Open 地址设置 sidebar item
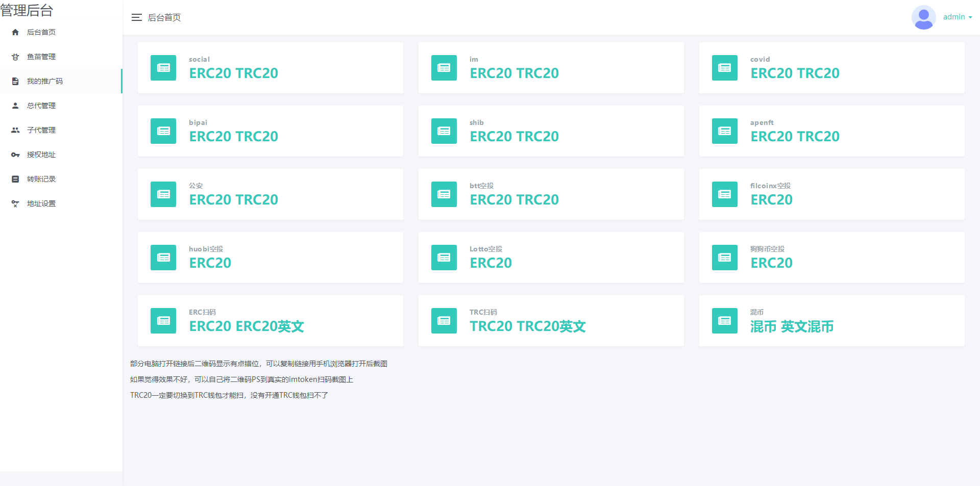This screenshot has height=486, width=980. [61, 203]
